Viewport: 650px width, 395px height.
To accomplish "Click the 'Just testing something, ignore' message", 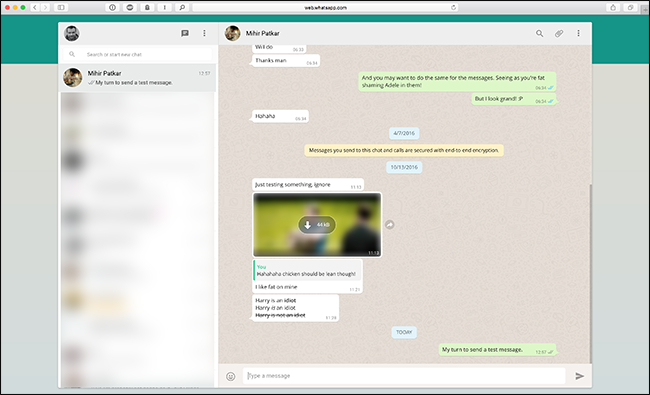I will click(308, 184).
